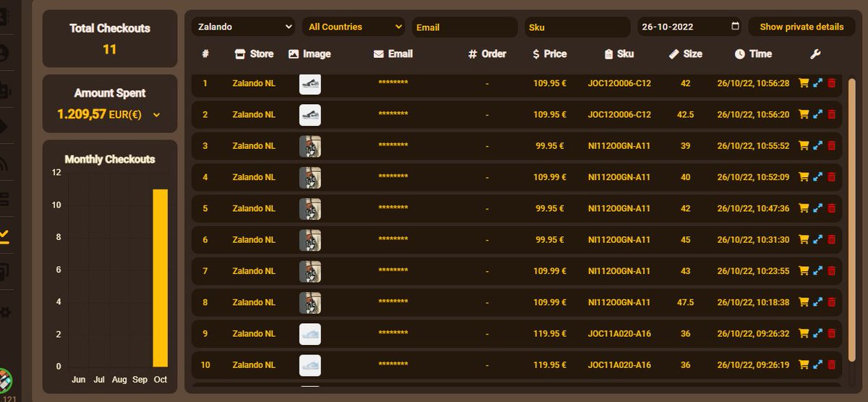
Task: Click the 119.95 € price in row 9
Action: click(550, 333)
